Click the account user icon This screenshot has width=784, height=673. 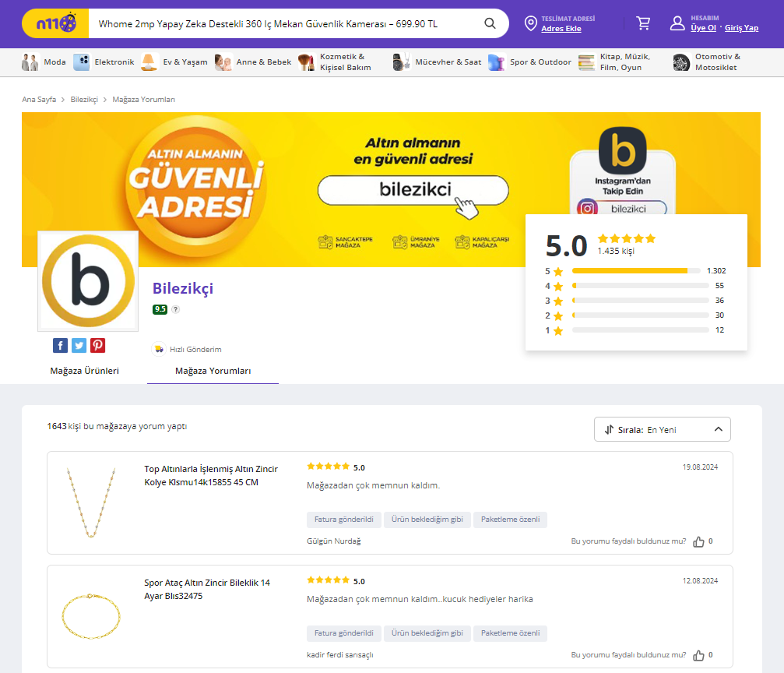tap(677, 23)
